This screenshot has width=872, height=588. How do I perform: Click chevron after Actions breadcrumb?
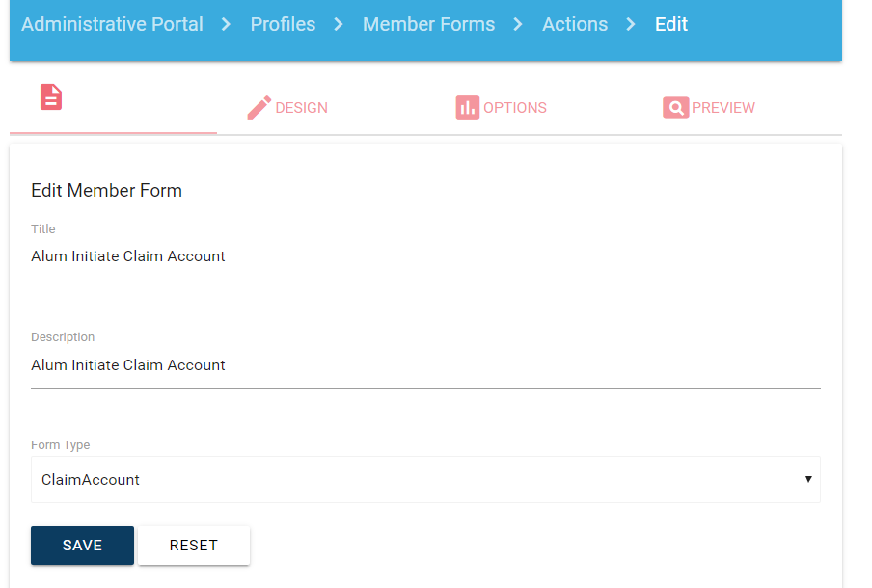[x=632, y=24]
